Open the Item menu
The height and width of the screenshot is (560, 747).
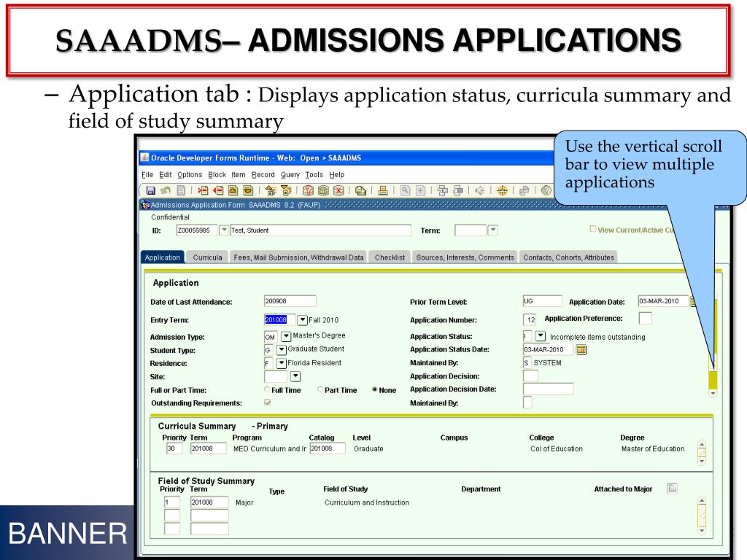pos(239,175)
